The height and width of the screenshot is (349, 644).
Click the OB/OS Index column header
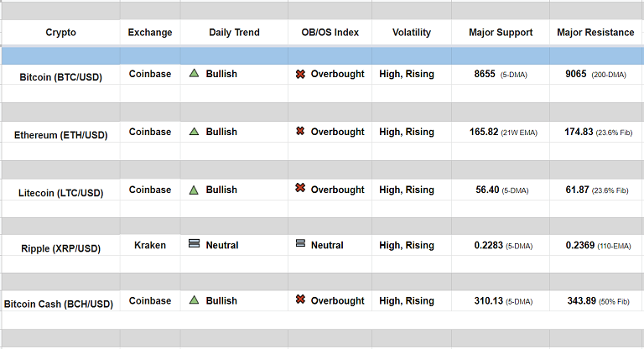330,33
